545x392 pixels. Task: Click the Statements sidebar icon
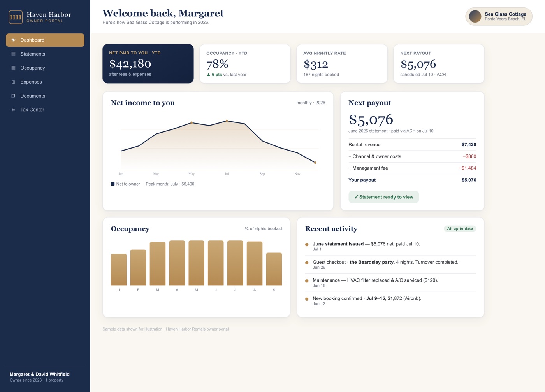[x=13, y=54]
